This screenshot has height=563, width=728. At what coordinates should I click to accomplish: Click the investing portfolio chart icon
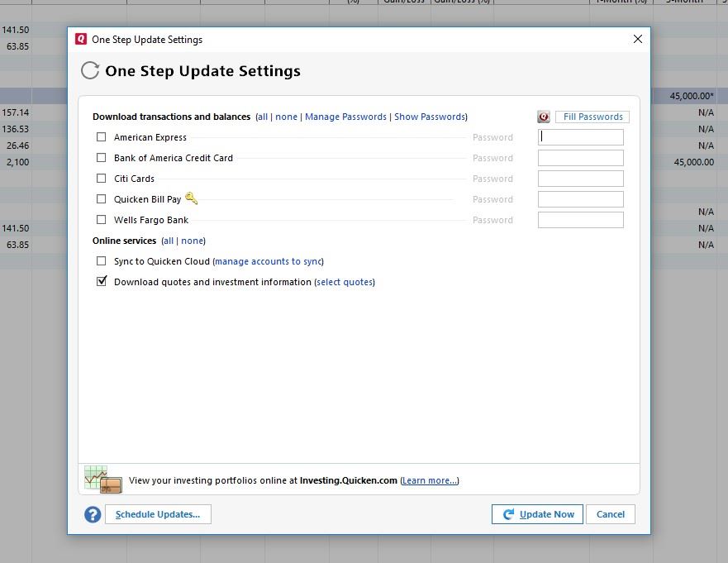pos(102,479)
